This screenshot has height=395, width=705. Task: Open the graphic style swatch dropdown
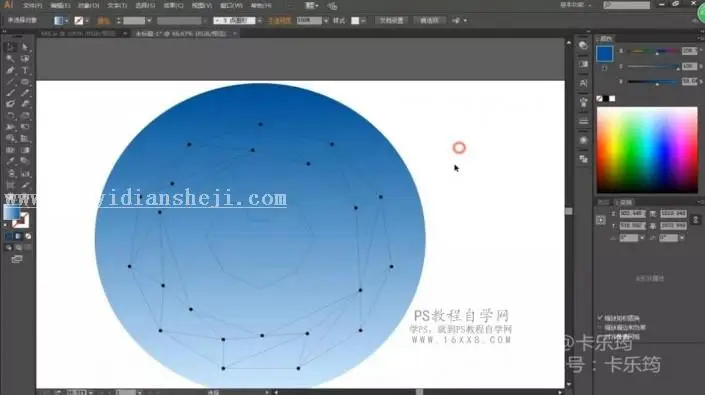tap(363, 21)
